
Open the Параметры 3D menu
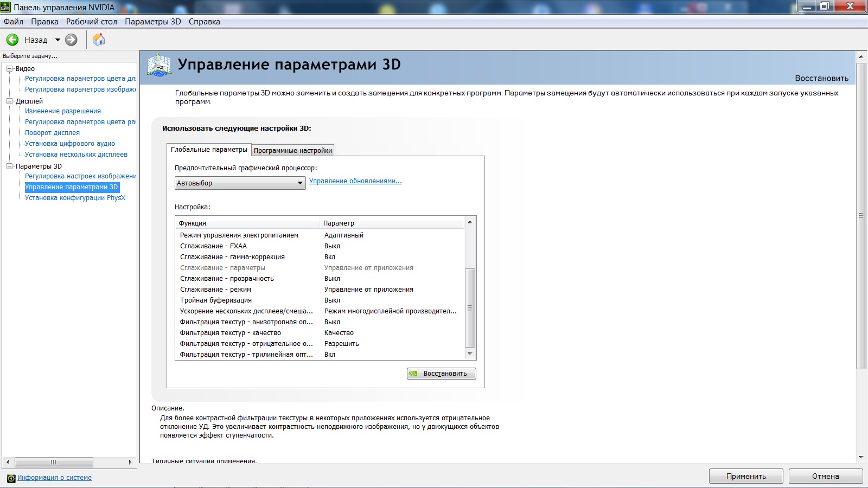tap(153, 22)
